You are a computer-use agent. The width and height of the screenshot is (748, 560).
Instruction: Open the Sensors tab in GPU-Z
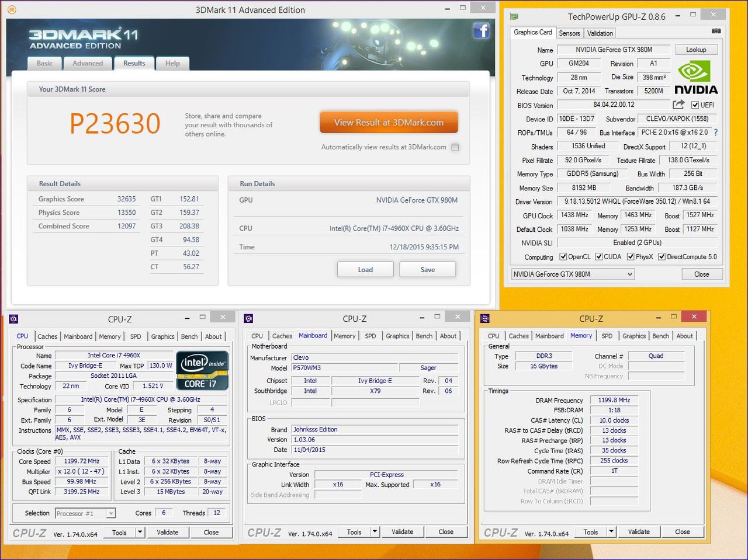(x=569, y=33)
